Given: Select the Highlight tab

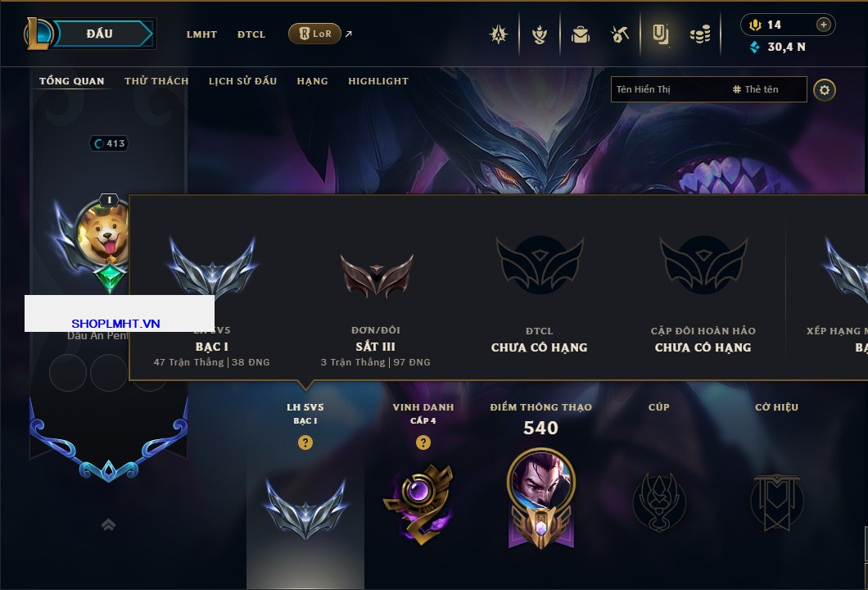Looking at the screenshot, I should pos(378,81).
